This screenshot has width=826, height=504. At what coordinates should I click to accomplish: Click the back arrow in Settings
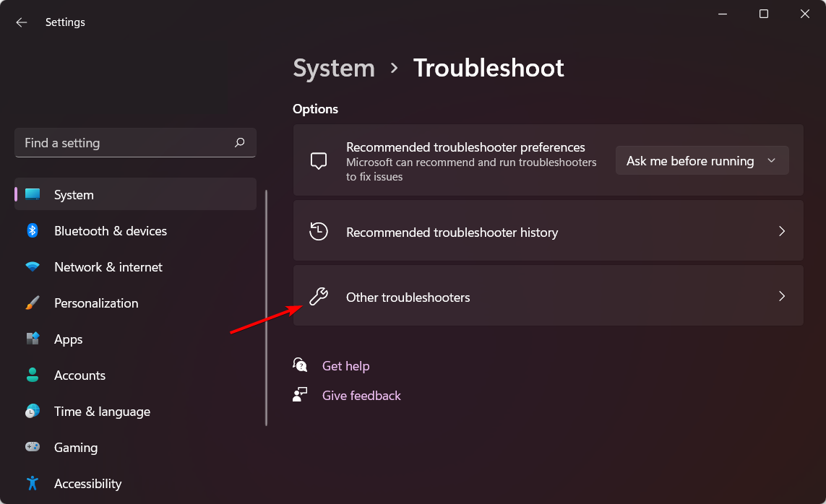pyautogui.click(x=21, y=22)
